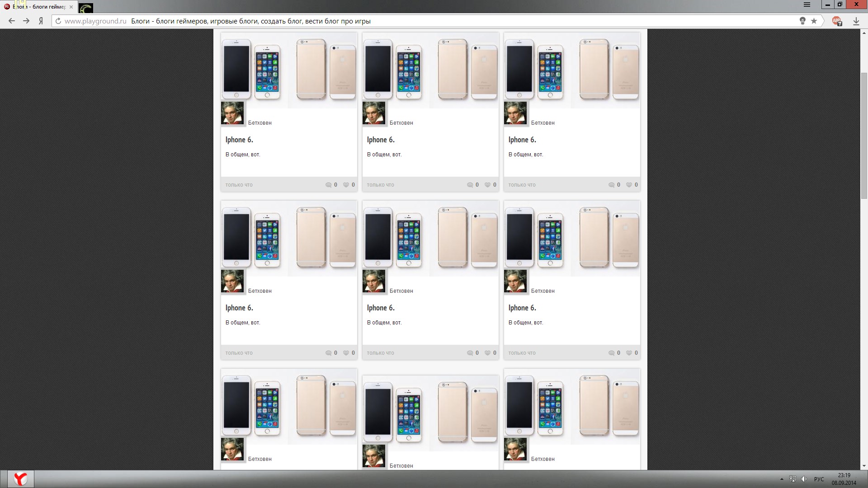The image size is (868, 488).
Task: Bookmark the page with the star icon
Action: tap(814, 21)
